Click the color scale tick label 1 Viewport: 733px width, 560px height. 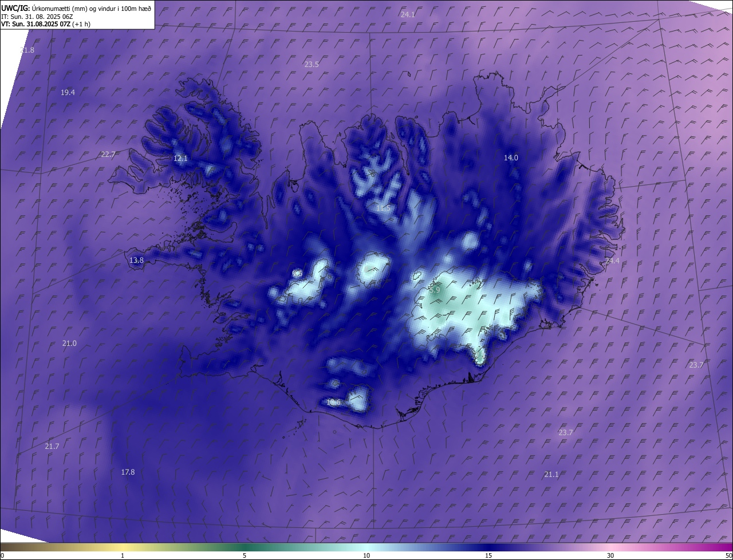123,555
